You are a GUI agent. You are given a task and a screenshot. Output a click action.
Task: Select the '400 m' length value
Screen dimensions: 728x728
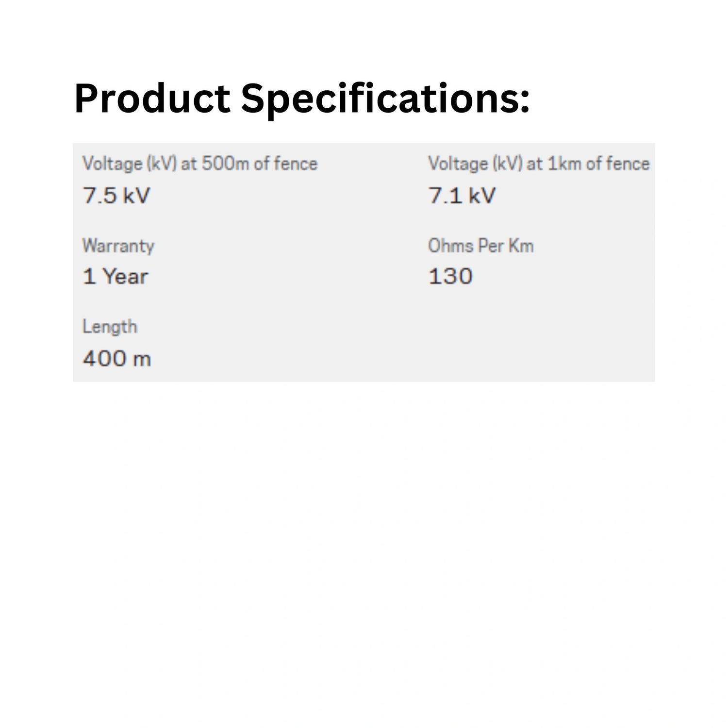tap(117, 359)
